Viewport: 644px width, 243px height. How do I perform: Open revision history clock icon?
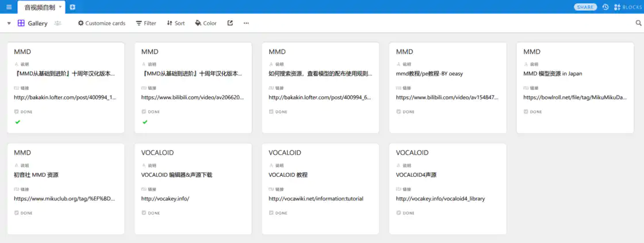pos(605,7)
